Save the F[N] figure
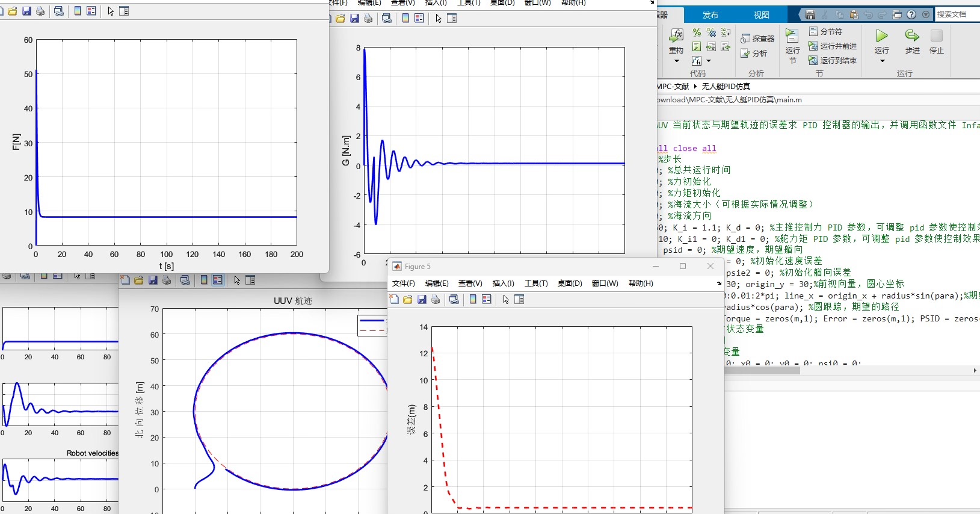This screenshot has height=514, width=980. [x=26, y=11]
